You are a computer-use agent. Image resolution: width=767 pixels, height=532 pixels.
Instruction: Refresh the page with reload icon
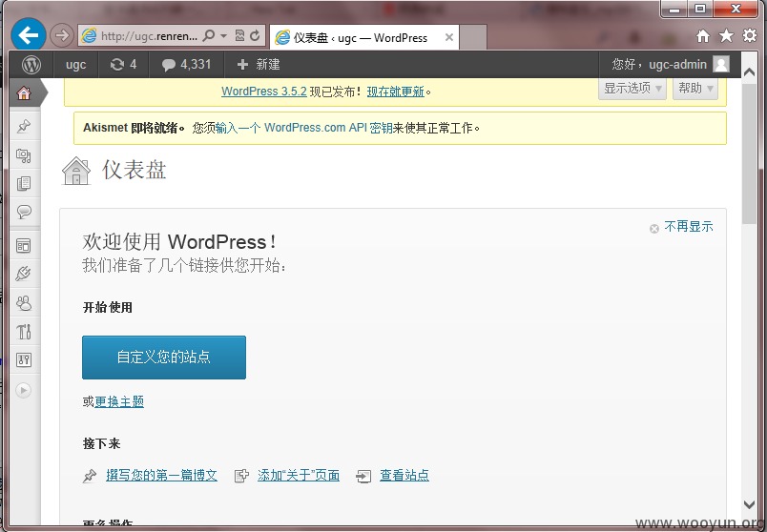[x=255, y=35]
